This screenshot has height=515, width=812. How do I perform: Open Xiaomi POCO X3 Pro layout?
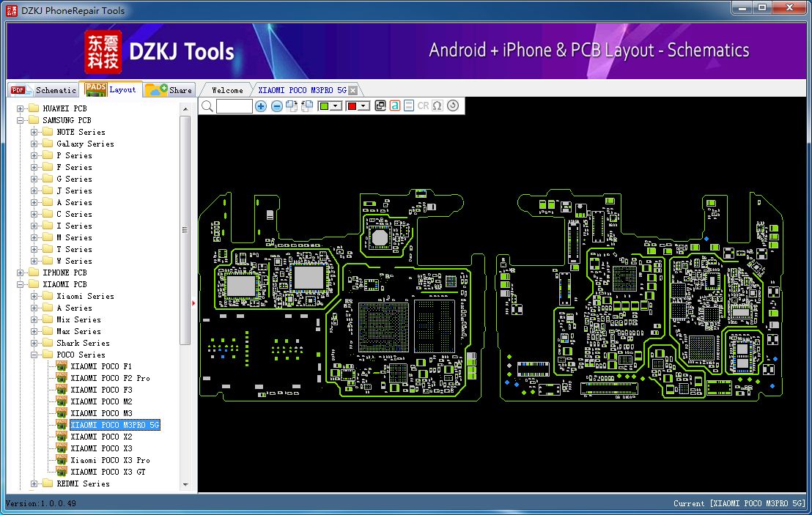pos(111,460)
